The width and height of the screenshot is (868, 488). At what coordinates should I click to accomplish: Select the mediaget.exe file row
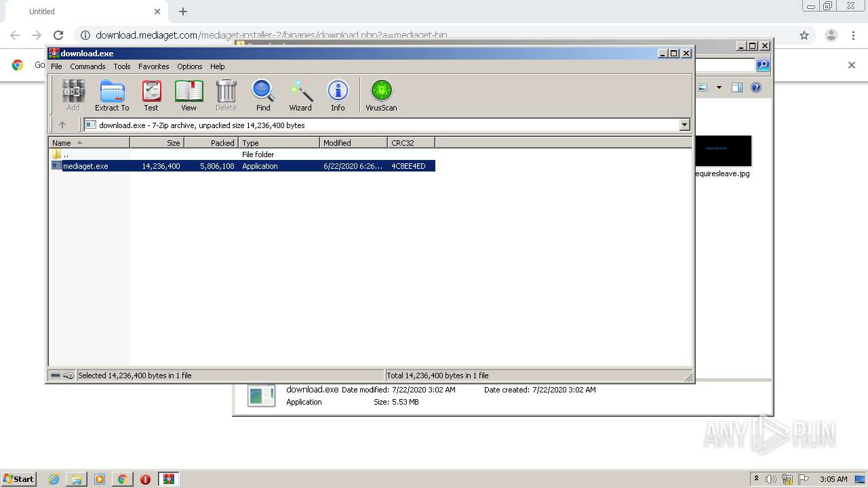click(x=243, y=166)
